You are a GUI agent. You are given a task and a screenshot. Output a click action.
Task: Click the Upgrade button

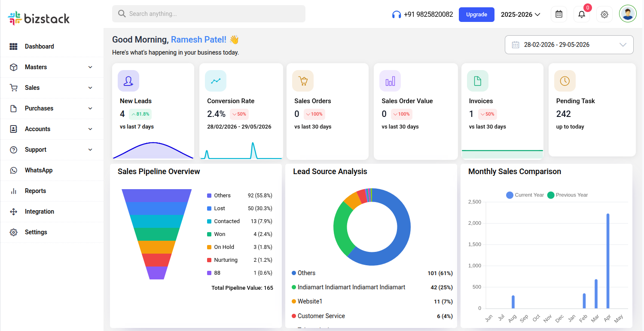(476, 14)
